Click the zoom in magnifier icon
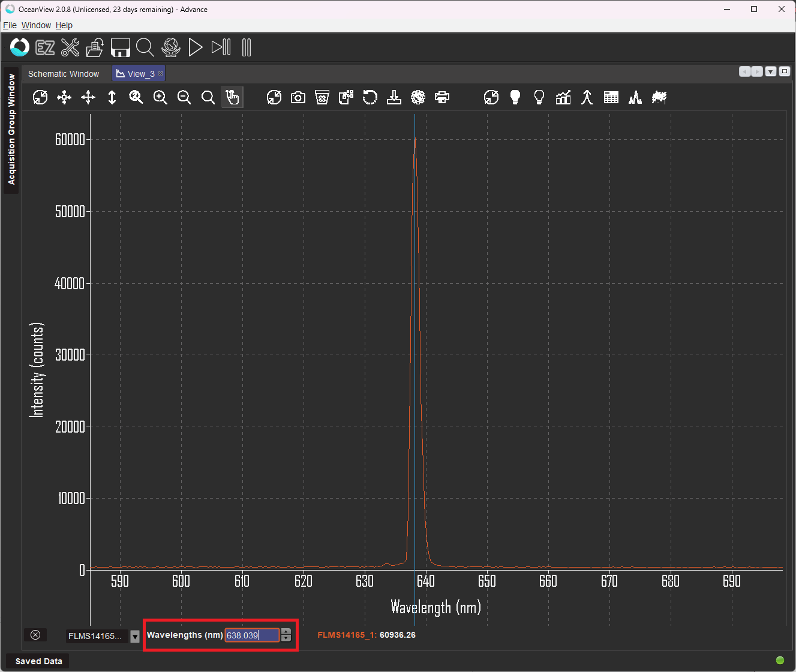Screen dimensions: 796x672 [160, 97]
